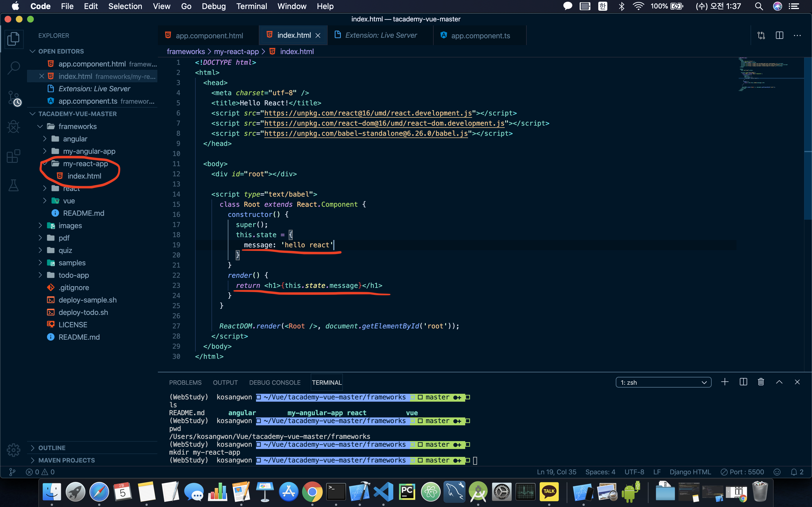The height and width of the screenshot is (507, 812).
Task: Open changes compare icon in editor toolbar
Action: (x=761, y=35)
